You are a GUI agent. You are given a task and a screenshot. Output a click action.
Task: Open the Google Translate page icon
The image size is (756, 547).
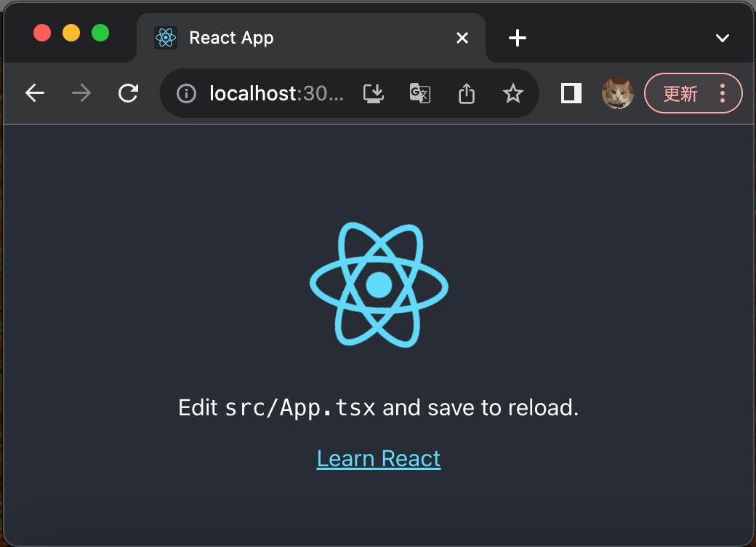[420, 94]
